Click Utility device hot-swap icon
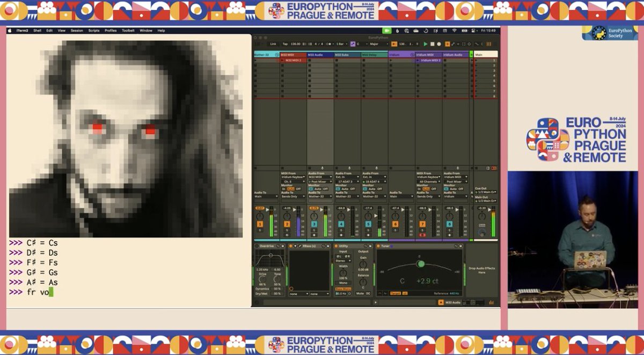This screenshot has width=644, height=355. (x=365, y=246)
